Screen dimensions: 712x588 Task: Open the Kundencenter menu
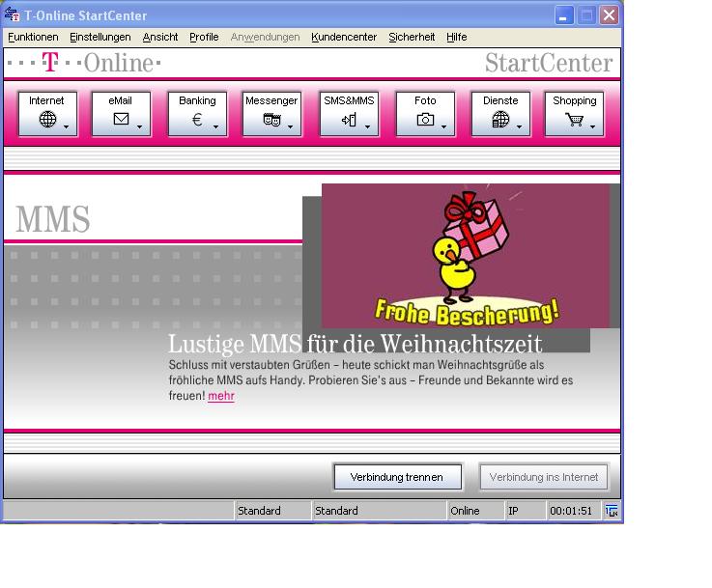coord(344,38)
